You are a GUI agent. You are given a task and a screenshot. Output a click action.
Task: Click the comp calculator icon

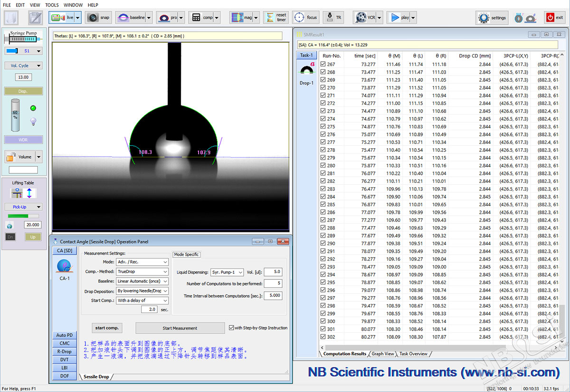[x=196, y=18]
